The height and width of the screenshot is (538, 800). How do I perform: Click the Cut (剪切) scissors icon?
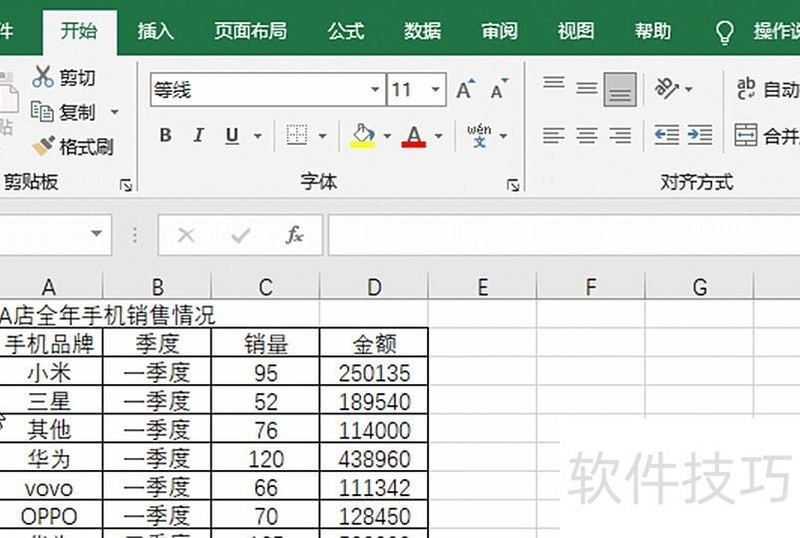43,77
